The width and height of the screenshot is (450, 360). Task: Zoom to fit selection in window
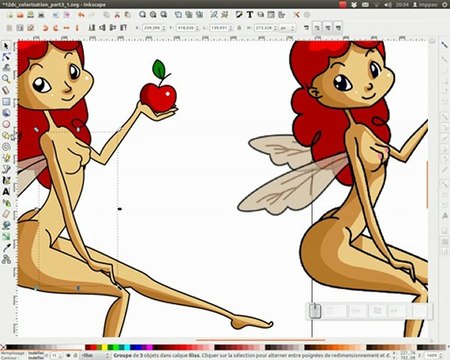coord(142,15)
